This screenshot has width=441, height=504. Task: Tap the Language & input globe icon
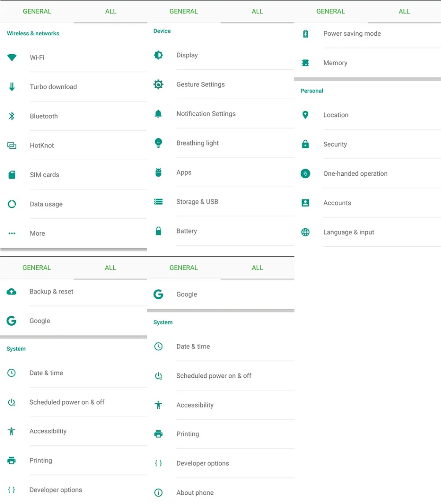pos(306,232)
